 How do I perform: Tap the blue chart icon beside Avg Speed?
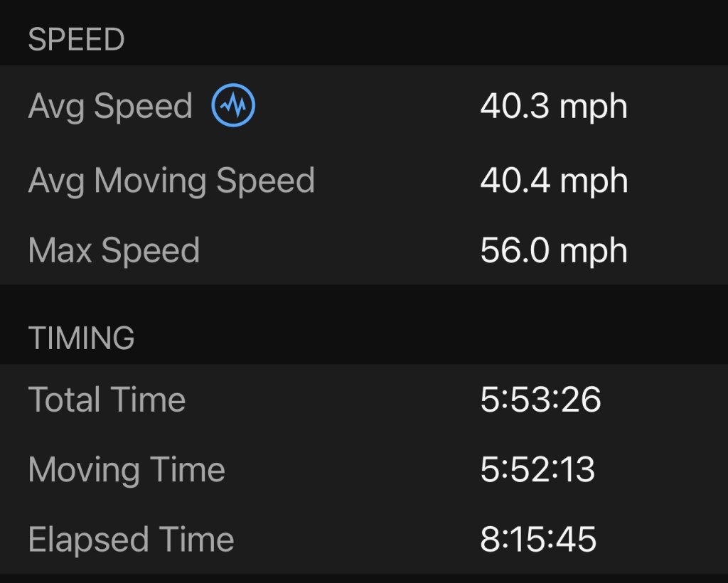(233, 107)
